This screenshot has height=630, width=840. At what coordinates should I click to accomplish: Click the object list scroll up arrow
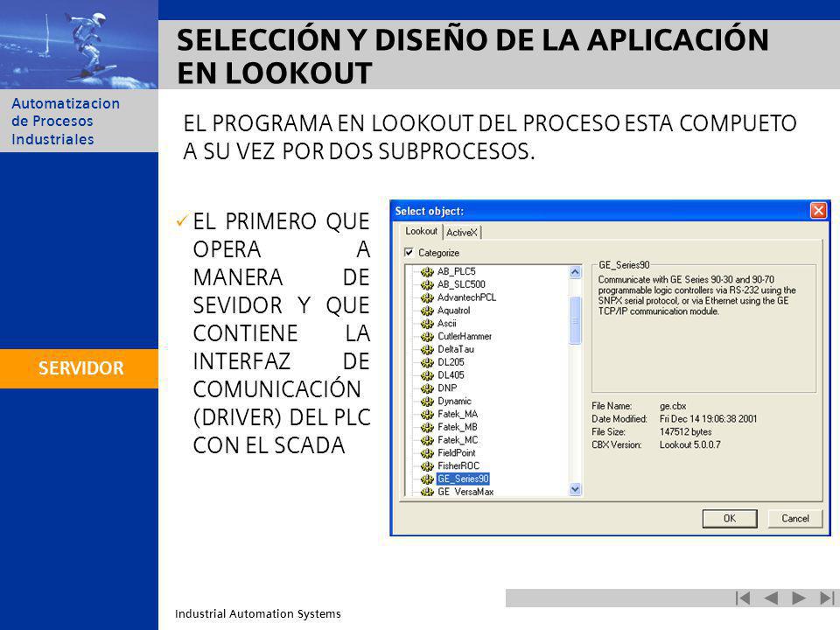575,272
